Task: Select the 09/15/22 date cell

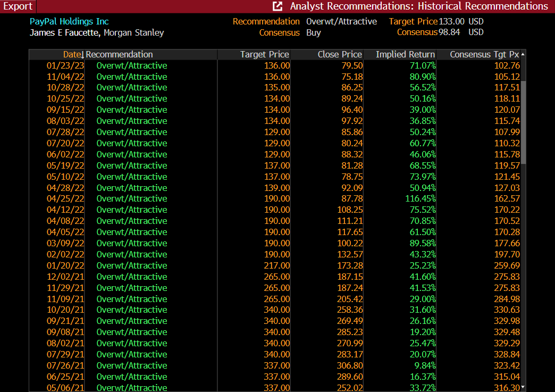Action: pos(65,110)
